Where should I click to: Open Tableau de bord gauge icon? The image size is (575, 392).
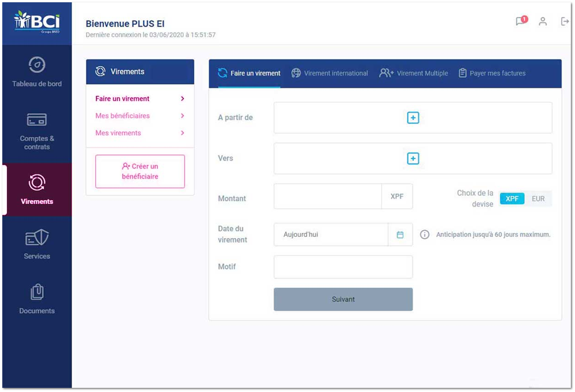click(x=37, y=65)
